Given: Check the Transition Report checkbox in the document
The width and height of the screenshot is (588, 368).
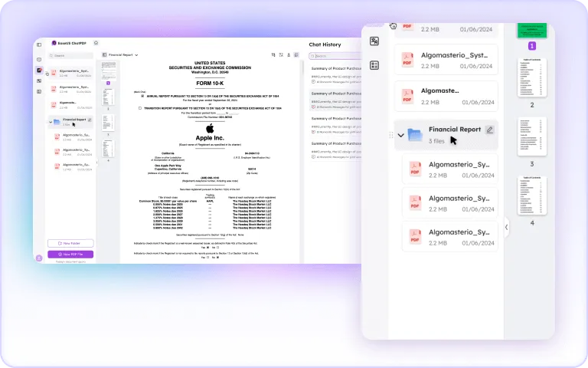Looking at the screenshot, I should coord(140,108).
